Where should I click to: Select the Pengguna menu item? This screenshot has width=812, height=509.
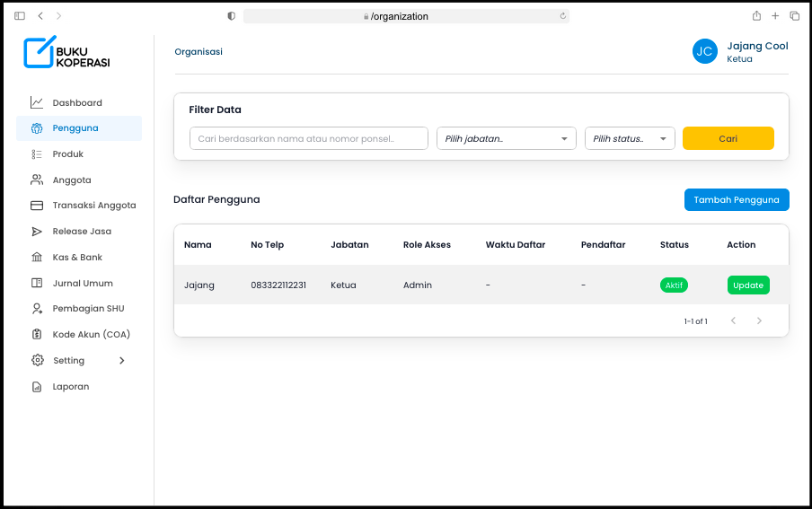[75, 128]
